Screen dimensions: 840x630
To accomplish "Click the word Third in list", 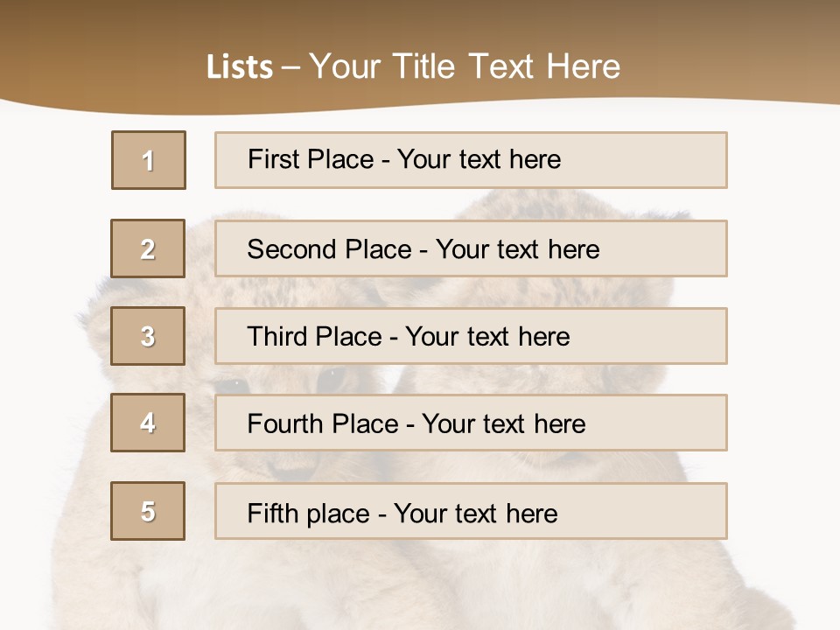I will (276, 336).
